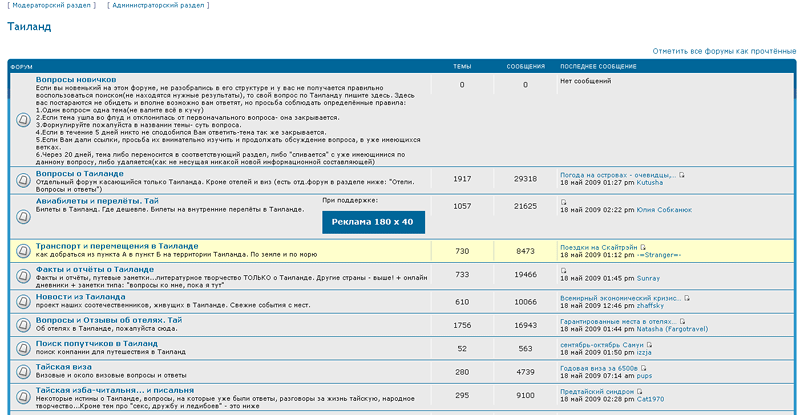Image resolution: width=800 pixels, height=415 pixels.
Task: Open the Модераторский раздел link
Action: (x=52, y=5)
